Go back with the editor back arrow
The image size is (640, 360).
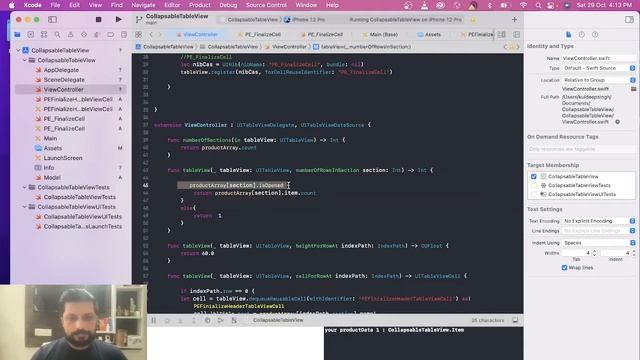click(151, 35)
